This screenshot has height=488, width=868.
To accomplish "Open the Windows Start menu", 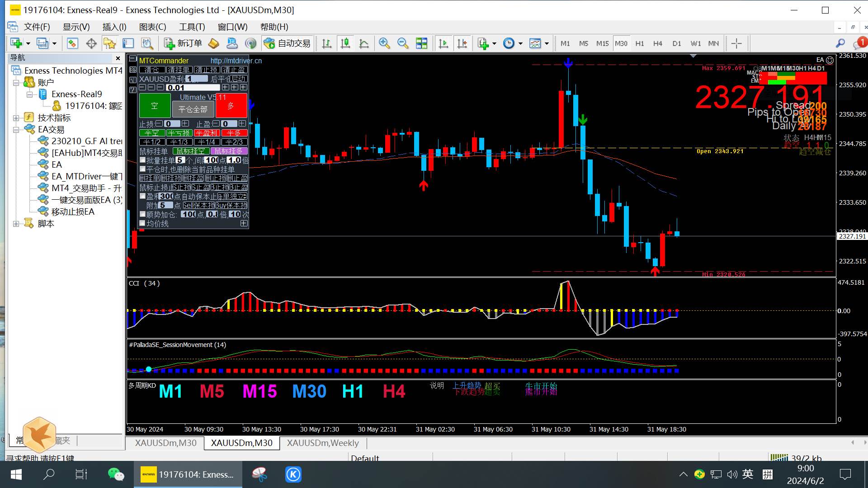I will point(16,474).
